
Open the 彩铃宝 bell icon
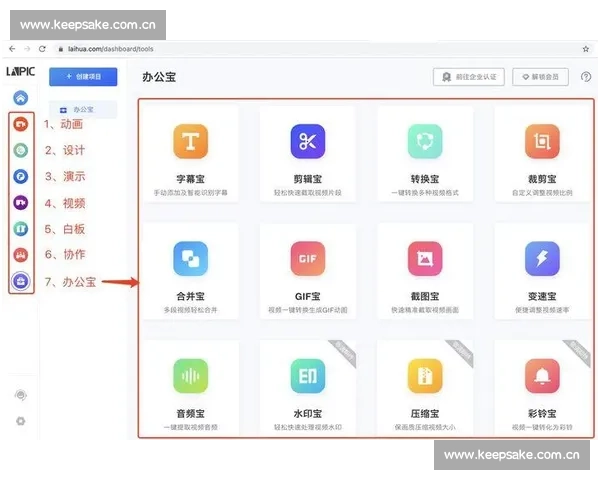pos(542,376)
